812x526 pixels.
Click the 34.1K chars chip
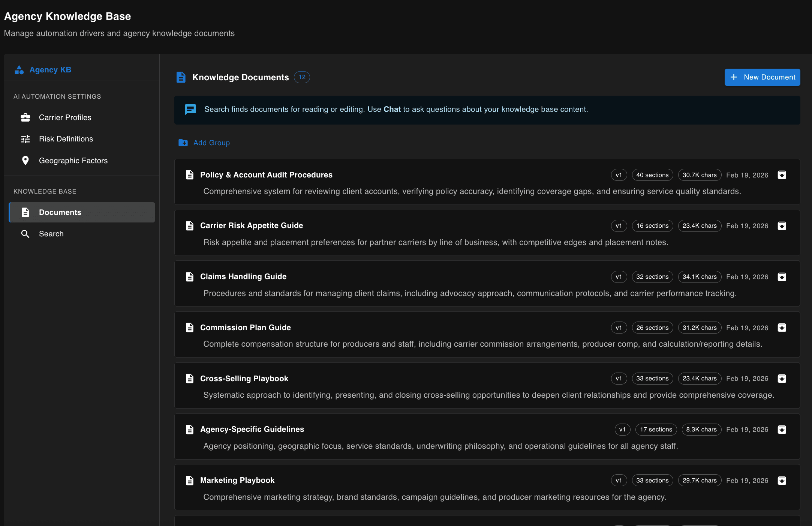[x=700, y=277]
